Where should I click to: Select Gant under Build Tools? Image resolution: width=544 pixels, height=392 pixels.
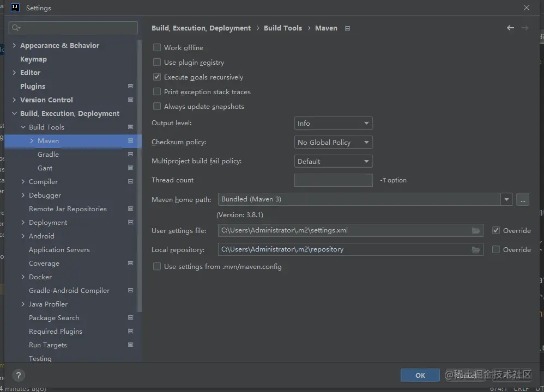[x=45, y=168]
